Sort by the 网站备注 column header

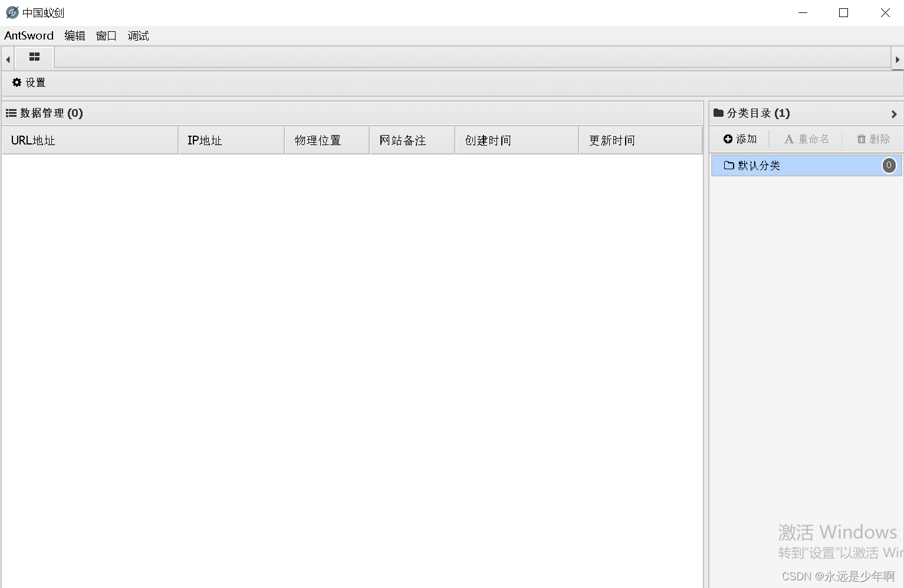point(412,140)
